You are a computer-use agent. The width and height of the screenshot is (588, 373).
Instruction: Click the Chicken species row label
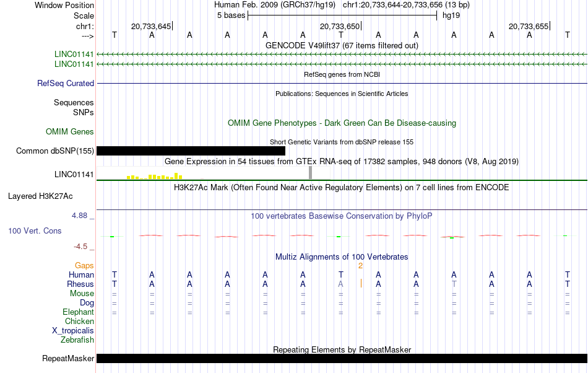[x=79, y=321]
